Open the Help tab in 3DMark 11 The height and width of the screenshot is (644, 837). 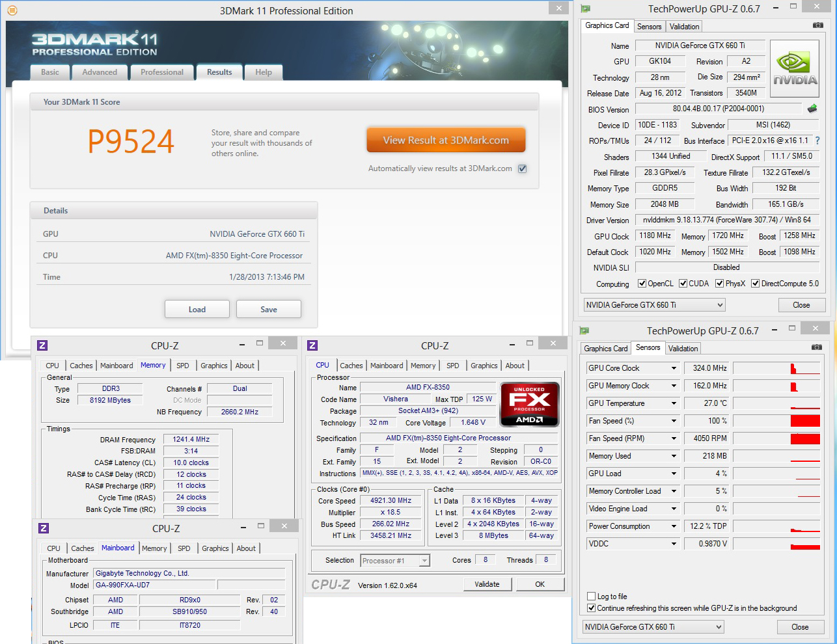pyautogui.click(x=264, y=72)
